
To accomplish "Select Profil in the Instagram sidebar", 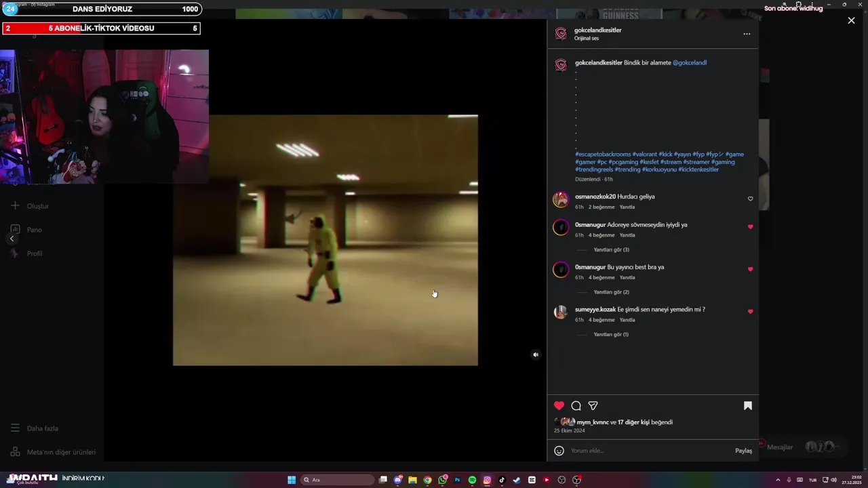I will pyautogui.click(x=26, y=253).
